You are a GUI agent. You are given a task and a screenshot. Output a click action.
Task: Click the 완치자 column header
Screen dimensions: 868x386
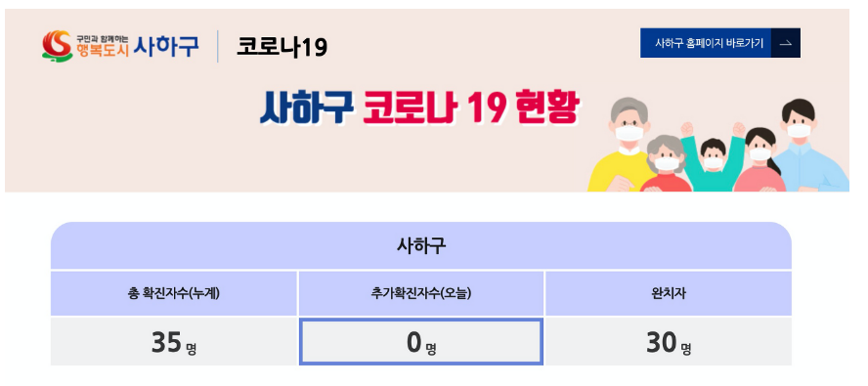pyautogui.click(x=669, y=293)
